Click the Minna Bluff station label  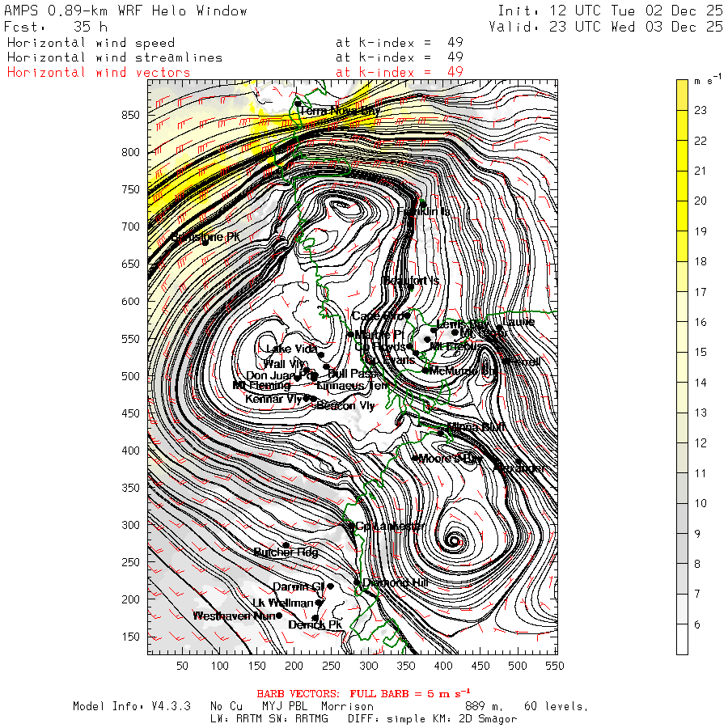point(476,426)
